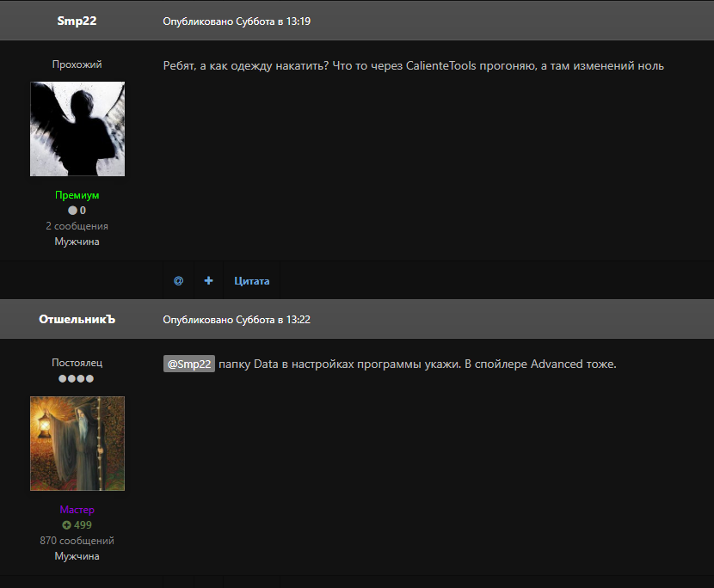Click the '2 сообщения' post count
Screen dimensions: 714x588
tap(77, 226)
